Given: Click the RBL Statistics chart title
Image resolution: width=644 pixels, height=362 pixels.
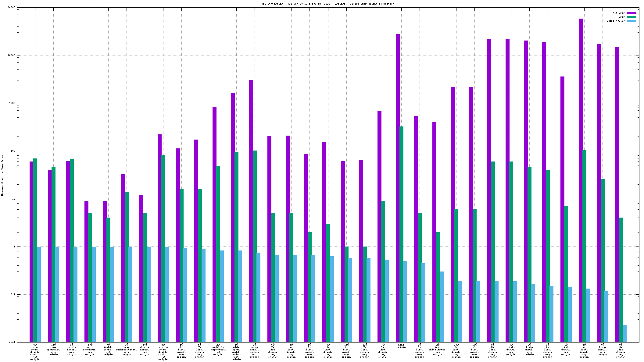Looking at the screenshot, I should (x=327, y=4).
